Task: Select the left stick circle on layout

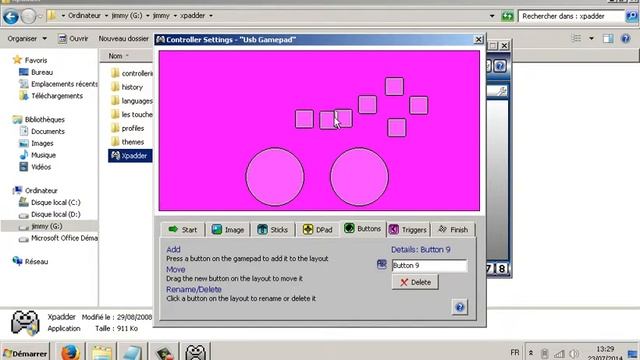Action: pos(275,177)
